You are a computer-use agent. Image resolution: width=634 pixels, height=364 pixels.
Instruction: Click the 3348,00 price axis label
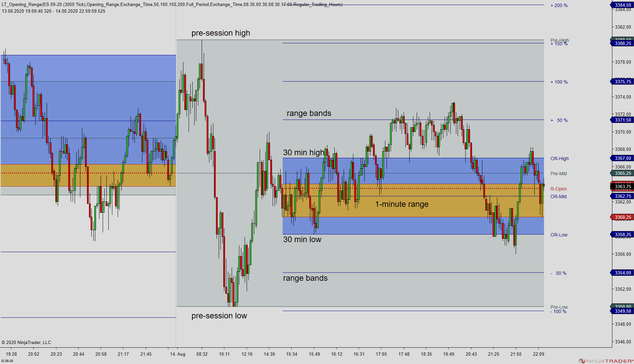pyautogui.click(x=623, y=324)
